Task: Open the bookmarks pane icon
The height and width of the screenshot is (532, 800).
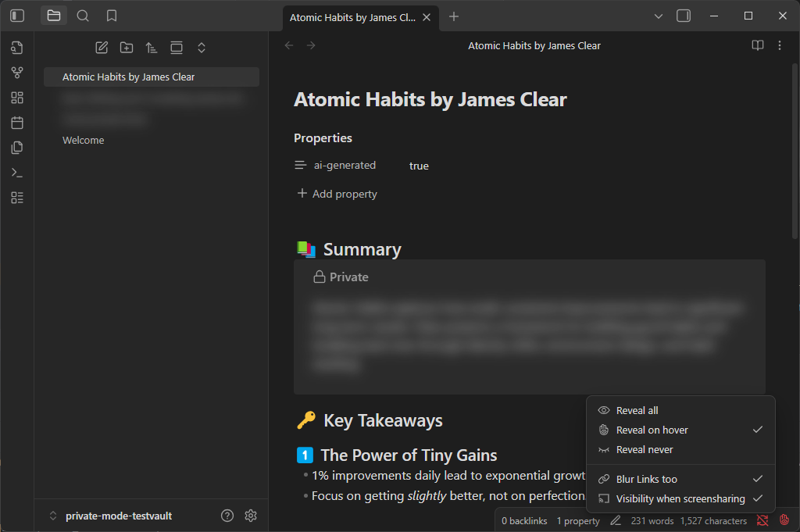Action: click(111, 16)
